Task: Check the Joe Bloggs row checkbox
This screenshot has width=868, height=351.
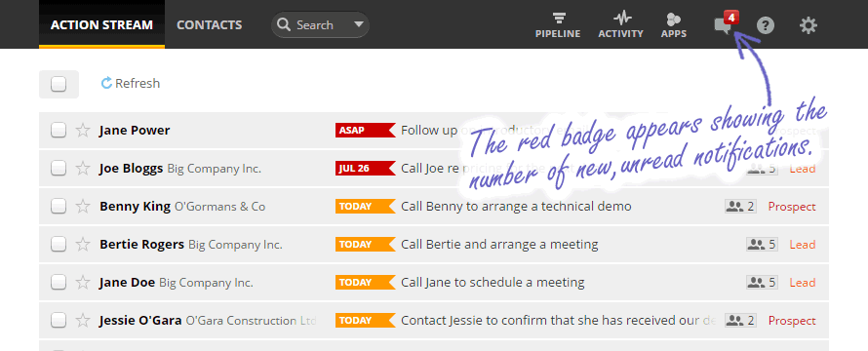Action: 59,169
